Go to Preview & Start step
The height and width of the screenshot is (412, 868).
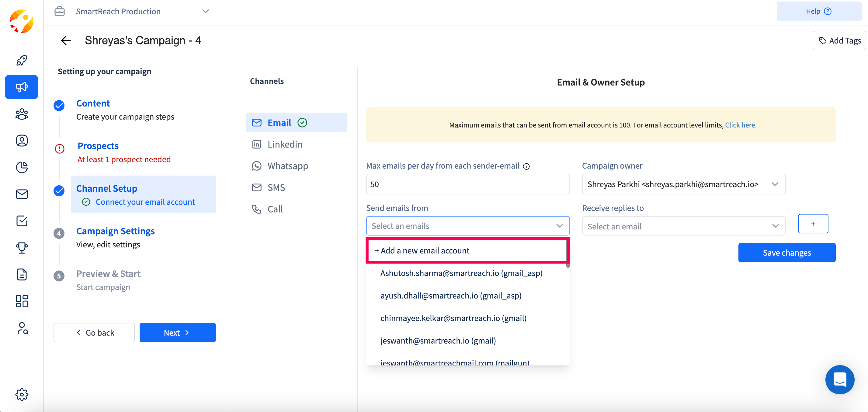click(109, 274)
